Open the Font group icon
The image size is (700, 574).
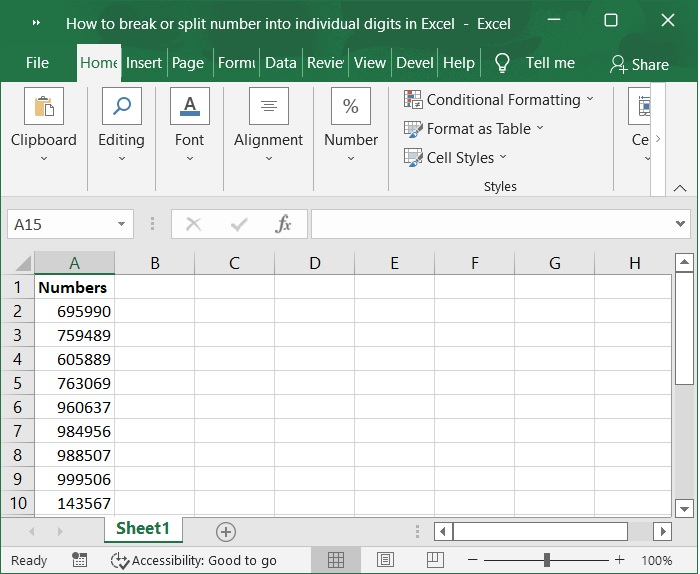[x=189, y=107]
